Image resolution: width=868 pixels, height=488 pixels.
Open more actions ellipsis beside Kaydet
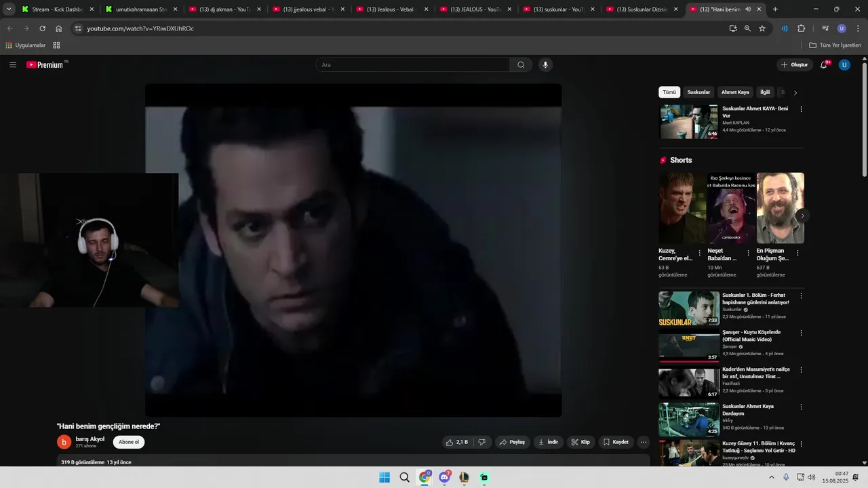(644, 442)
